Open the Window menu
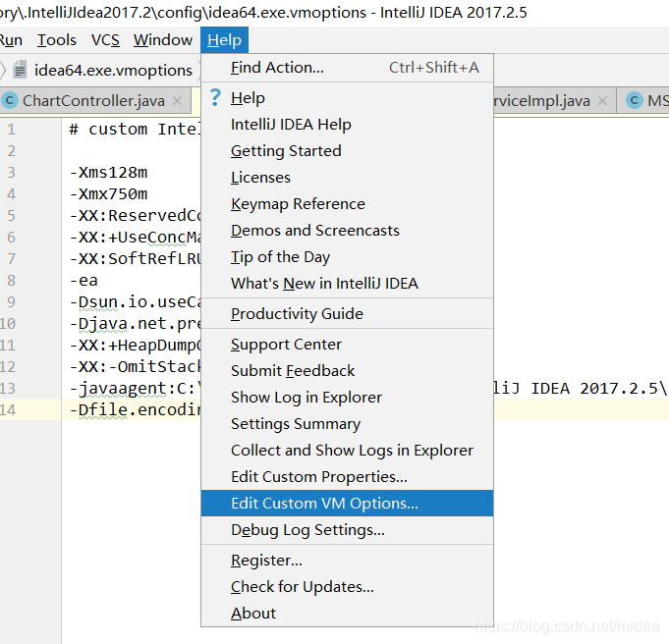Viewport: 669px width, 644px height. [x=162, y=40]
